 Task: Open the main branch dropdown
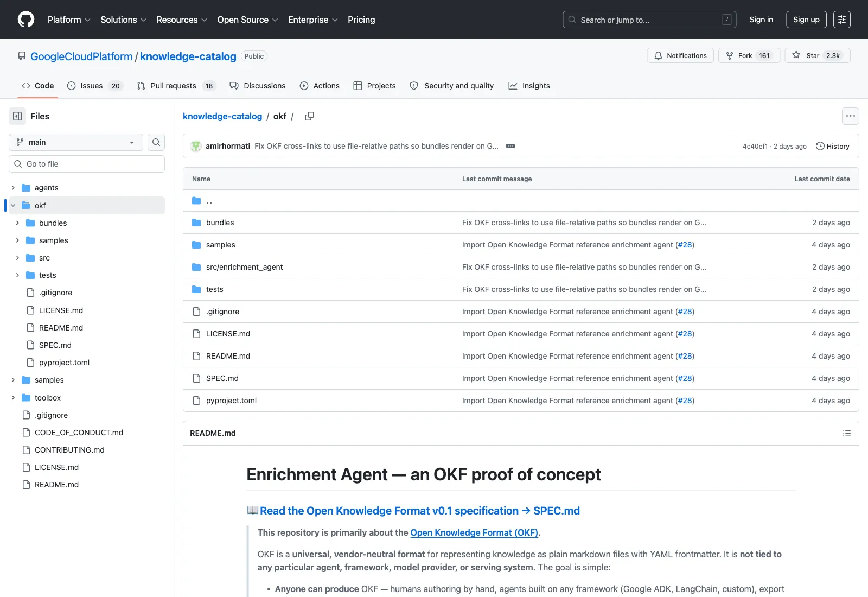76,142
